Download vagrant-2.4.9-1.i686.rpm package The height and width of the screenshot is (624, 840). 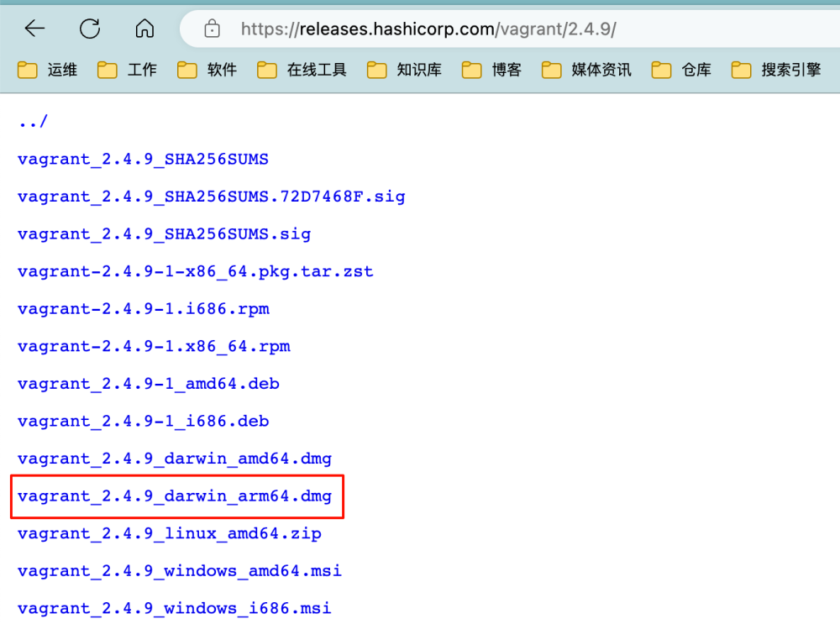[x=144, y=309]
